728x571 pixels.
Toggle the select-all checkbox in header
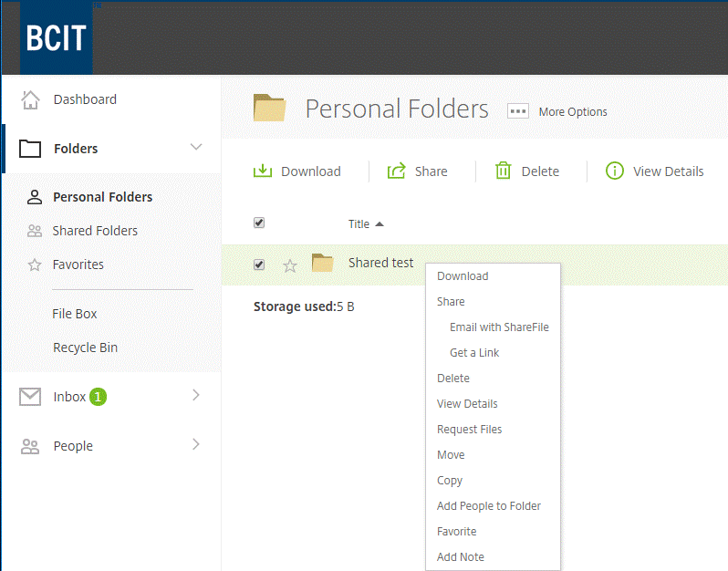(x=259, y=223)
